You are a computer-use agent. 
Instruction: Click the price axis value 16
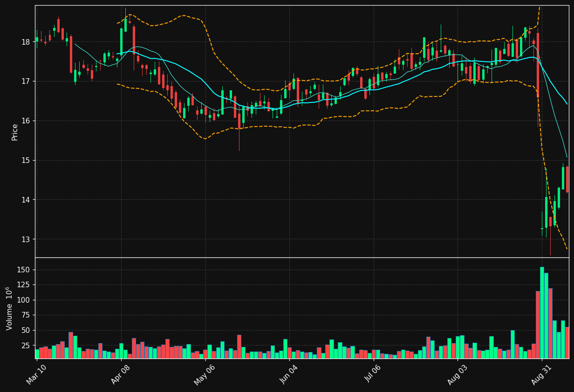coord(26,121)
